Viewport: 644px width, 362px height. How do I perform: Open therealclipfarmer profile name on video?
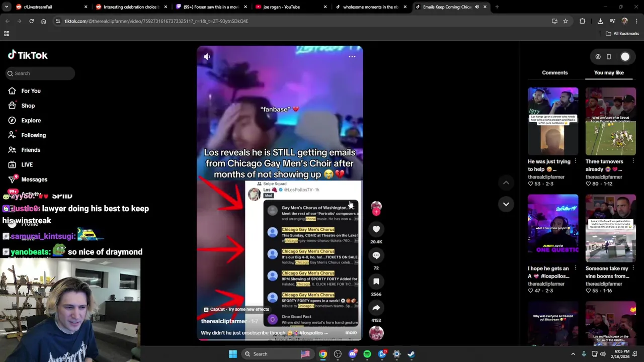224,321
